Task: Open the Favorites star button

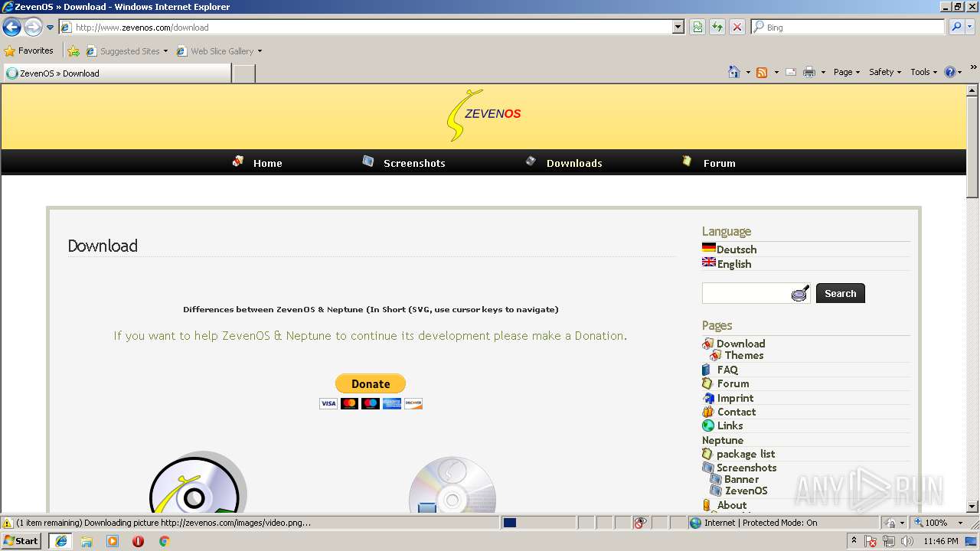Action: (x=29, y=51)
